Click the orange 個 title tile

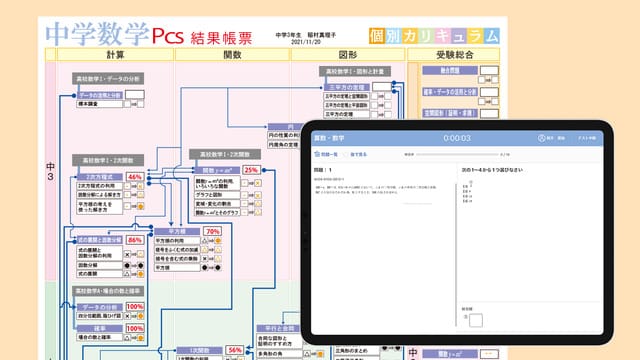pyautogui.click(x=377, y=36)
